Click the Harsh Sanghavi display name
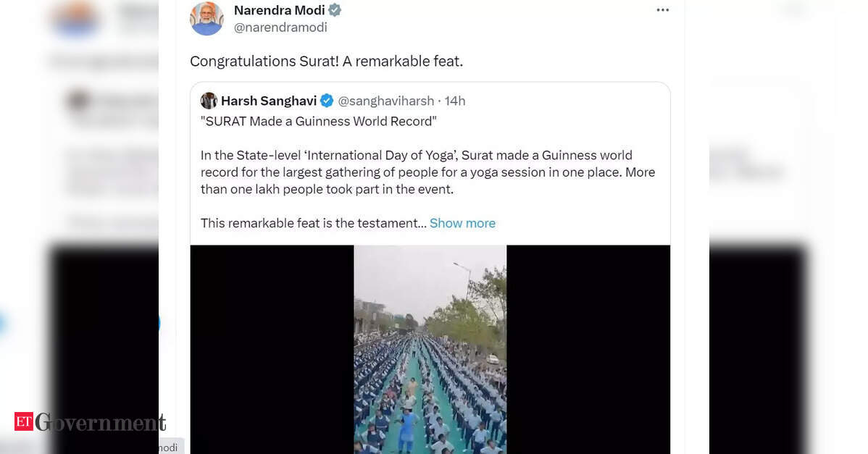The width and height of the screenshot is (868, 454). pyautogui.click(x=269, y=101)
